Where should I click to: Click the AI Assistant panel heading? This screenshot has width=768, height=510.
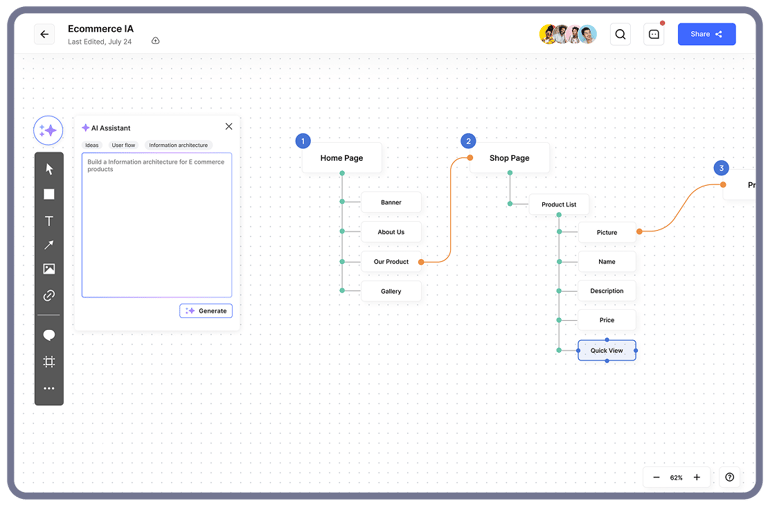[x=111, y=128]
